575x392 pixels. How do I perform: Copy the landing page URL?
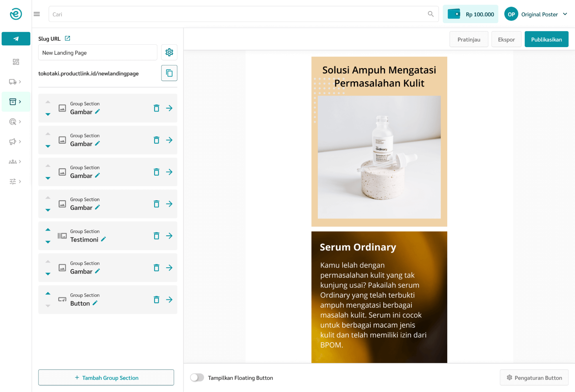point(169,73)
